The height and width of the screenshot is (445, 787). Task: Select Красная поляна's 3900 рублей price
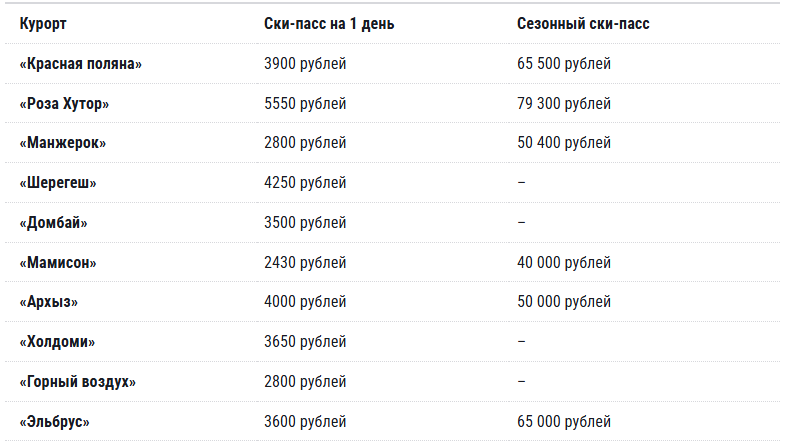305,64
